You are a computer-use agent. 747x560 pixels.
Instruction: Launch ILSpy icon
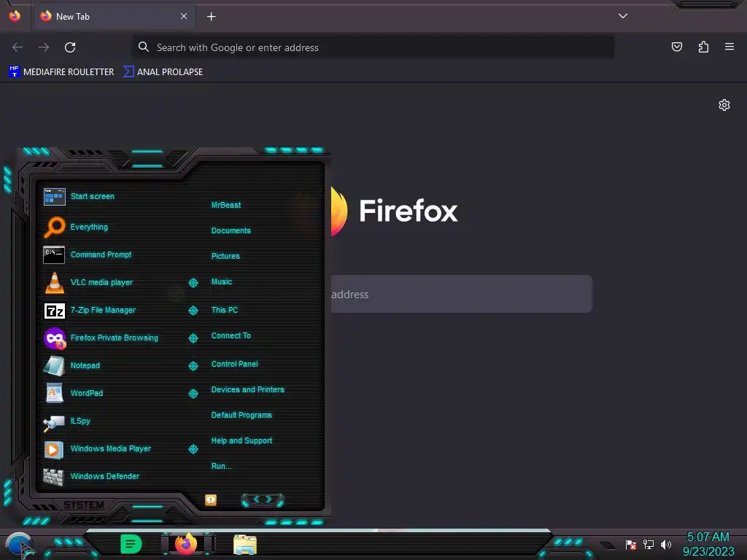point(54,422)
